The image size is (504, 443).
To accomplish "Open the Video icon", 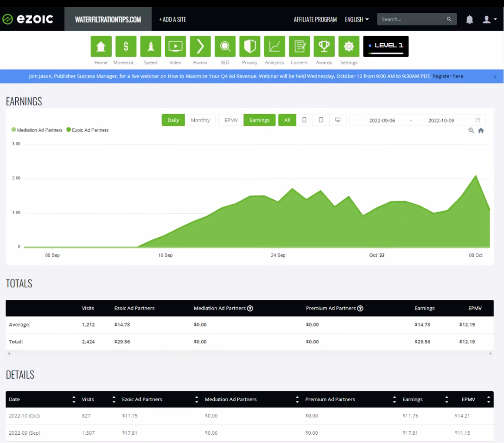I will pyautogui.click(x=175, y=47).
